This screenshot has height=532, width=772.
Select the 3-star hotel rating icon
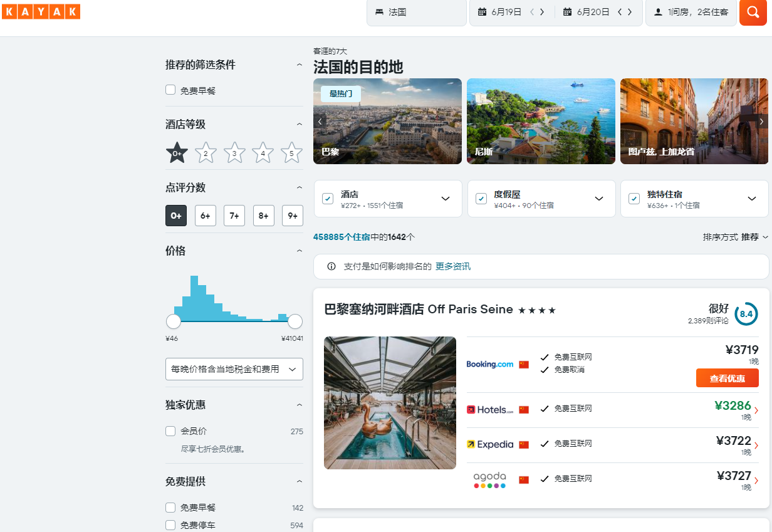(x=234, y=153)
